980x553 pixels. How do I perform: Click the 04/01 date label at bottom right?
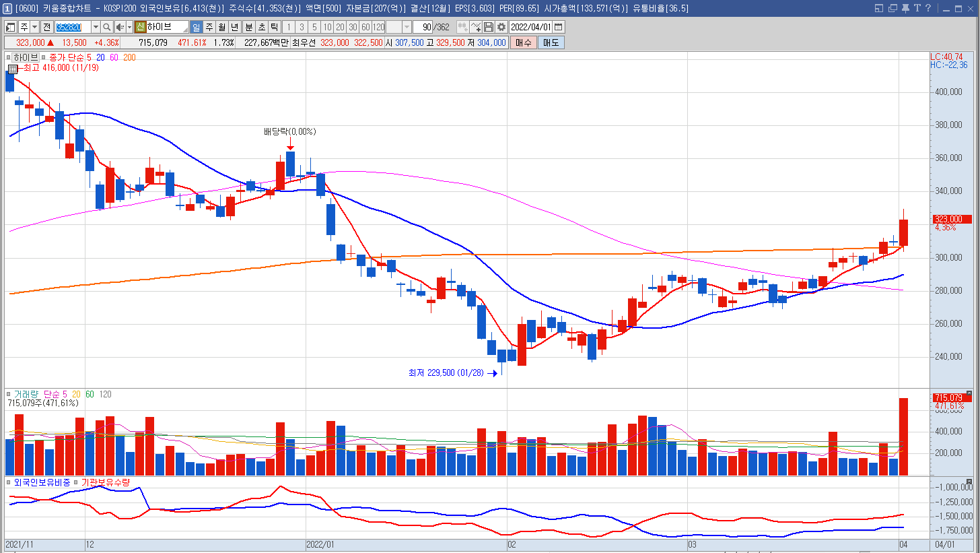pos(944,544)
